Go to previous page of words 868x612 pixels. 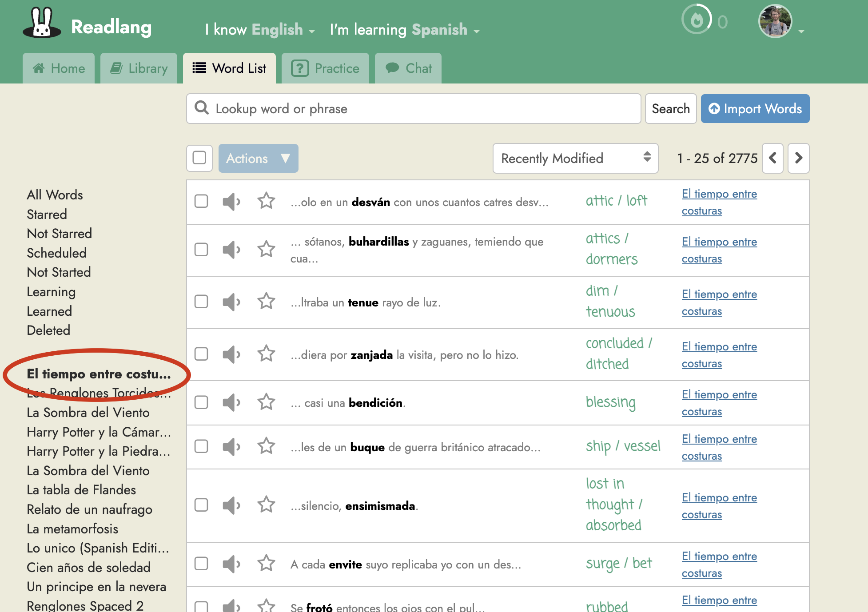[772, 158]
